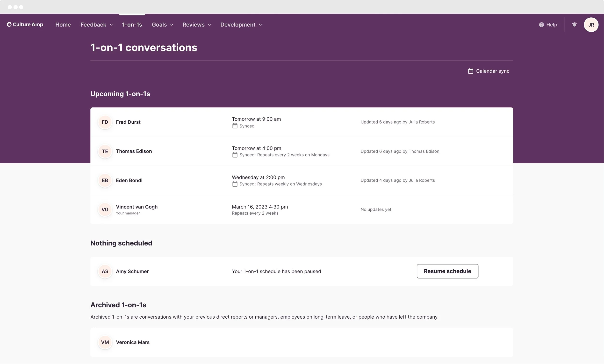Click 'Updated 6 days ago by Thomas Edison'
Image resolution: width=604 pixels, height=364 pixels.
(x=400, y=151)
